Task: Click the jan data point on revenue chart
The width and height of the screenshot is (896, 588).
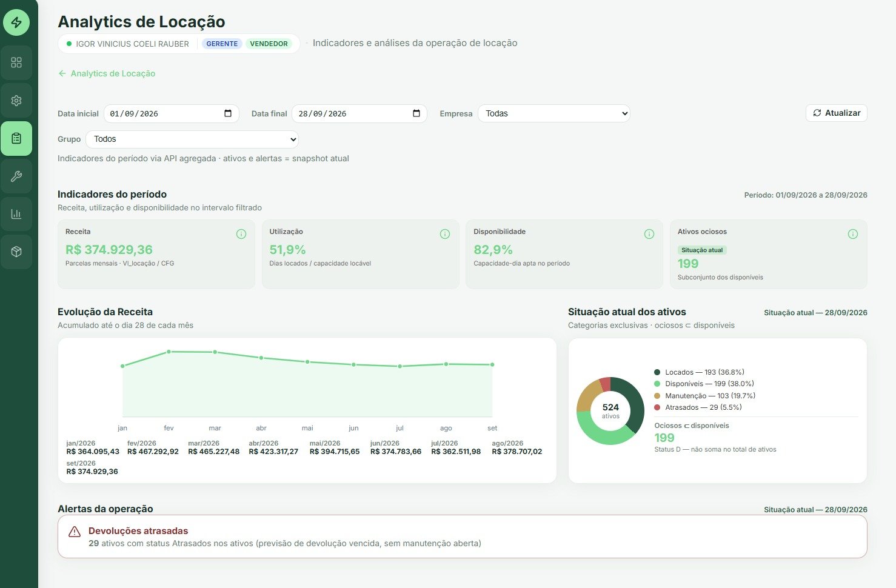Action: tap(122, 366)
